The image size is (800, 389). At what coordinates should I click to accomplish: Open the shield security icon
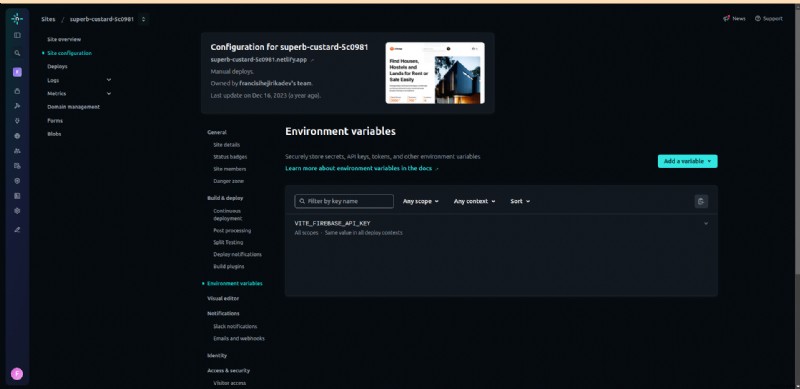(17, 181)
